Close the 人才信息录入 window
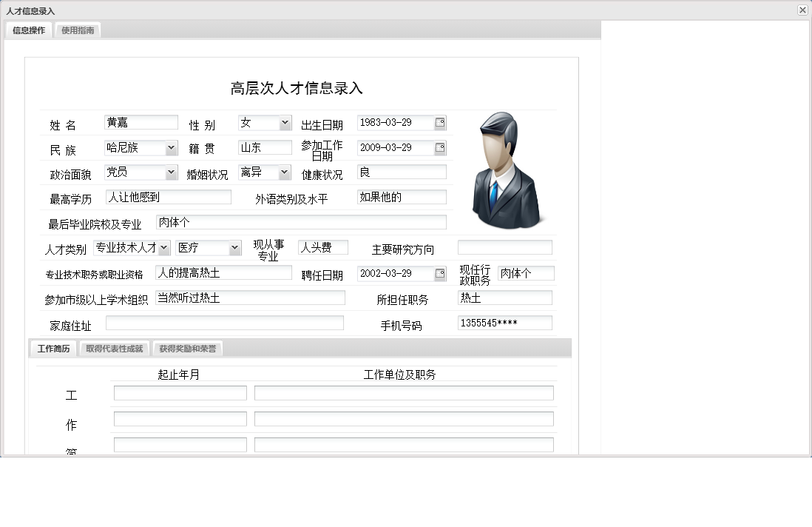This screenshot has height=527, width=812. pos(803,10)
